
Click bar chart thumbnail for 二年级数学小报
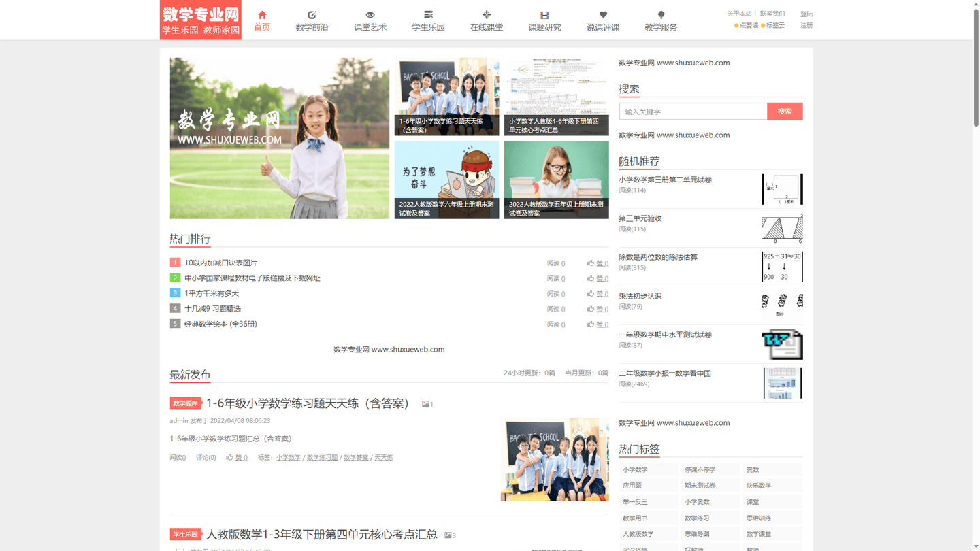(x=783, y=383)
